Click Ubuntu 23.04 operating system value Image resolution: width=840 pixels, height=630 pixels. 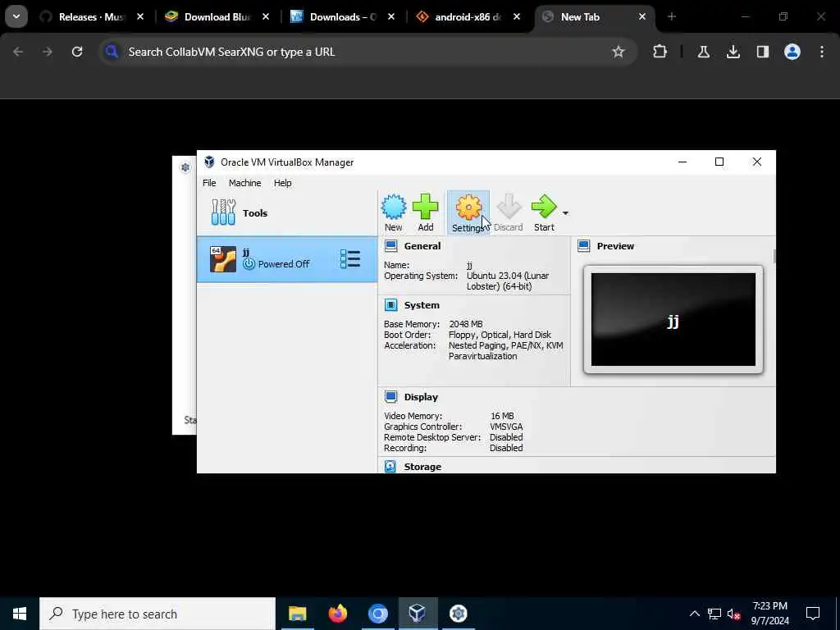pyautogui.click(x=507, y=281)
